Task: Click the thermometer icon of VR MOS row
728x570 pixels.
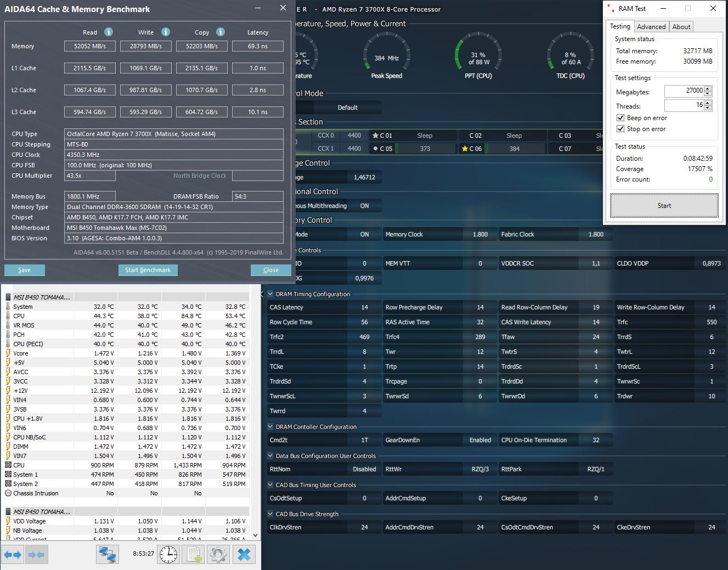Action: click(8, 325)
